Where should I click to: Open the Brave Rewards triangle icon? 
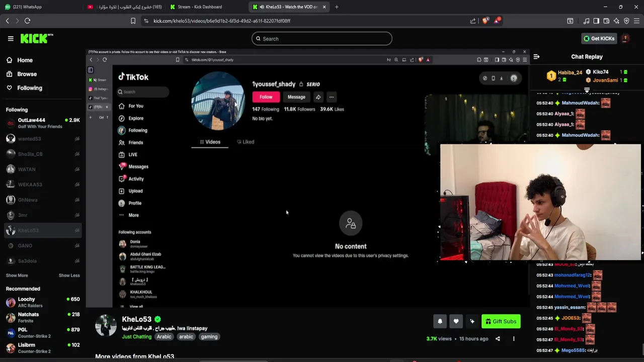click(x=497, y=21)
